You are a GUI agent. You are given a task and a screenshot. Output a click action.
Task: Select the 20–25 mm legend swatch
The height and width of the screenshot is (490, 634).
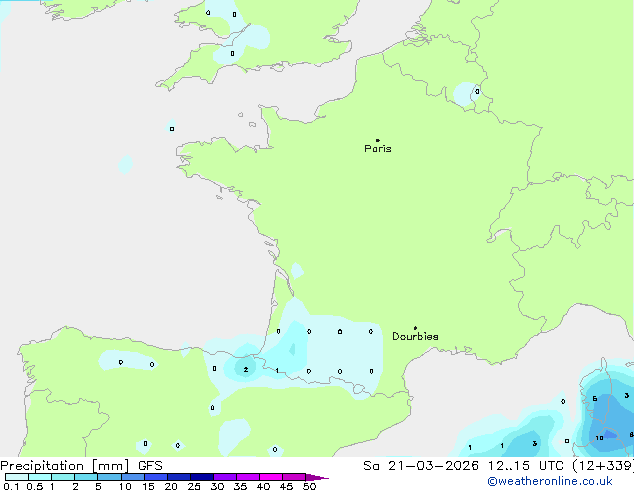(x=179, y=477)
